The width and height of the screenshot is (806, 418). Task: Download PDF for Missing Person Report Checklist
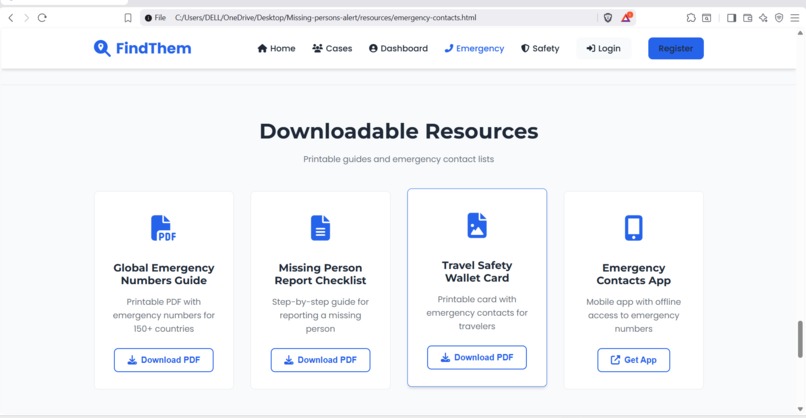(320, 360)
